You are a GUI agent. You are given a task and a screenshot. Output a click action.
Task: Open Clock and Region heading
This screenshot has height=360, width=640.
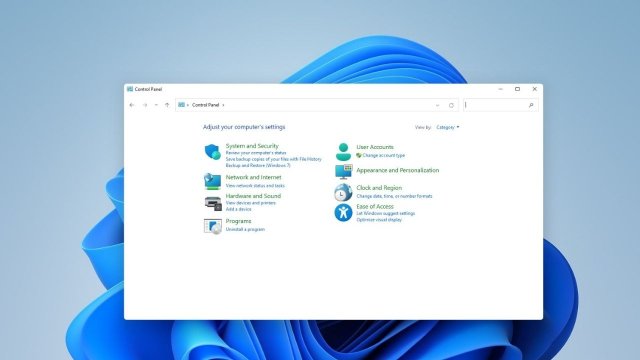click(379, 188)
